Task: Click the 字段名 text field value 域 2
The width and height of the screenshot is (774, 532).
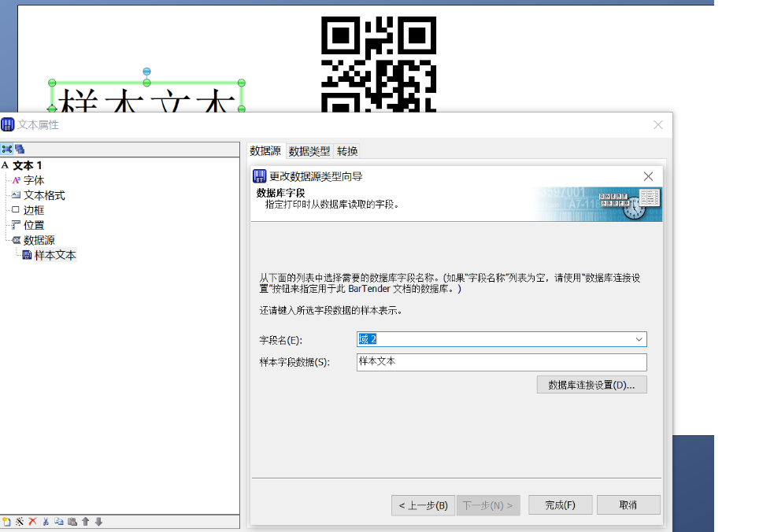Action: point(367,339)
